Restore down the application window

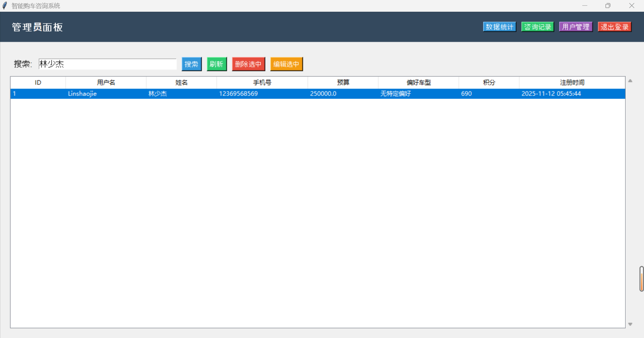[x=608, y=6]
